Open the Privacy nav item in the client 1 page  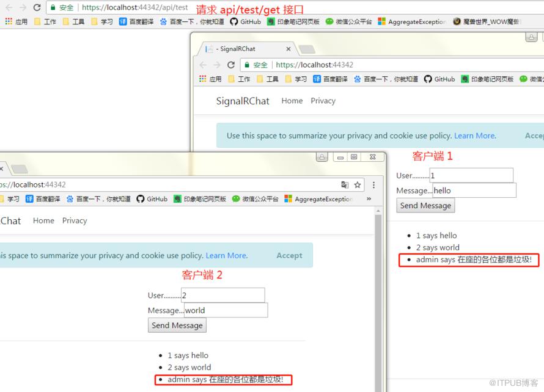(323, 101)
